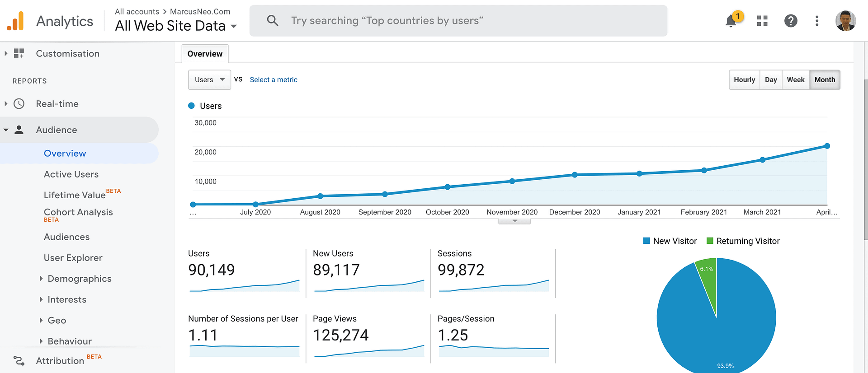This screenshot has width=868, height=373.
Task: Open the All Web Site Data selector
Action: pyautogui.click(x=175, y=26)
